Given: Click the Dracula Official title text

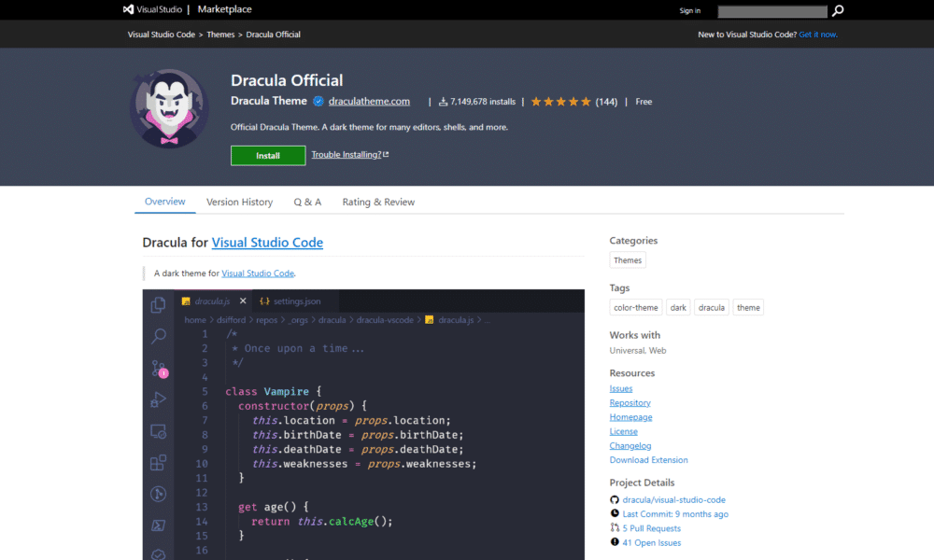Looking at the screenshot, I should coord(287,80).
